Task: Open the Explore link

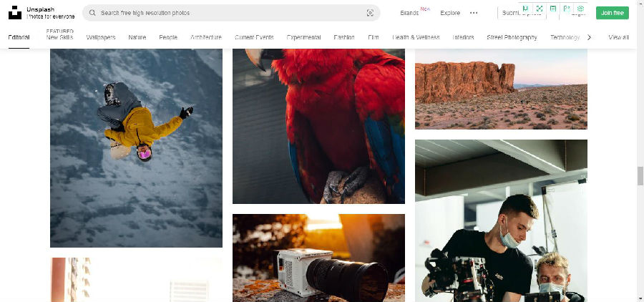Action: (x=450, y=13)
